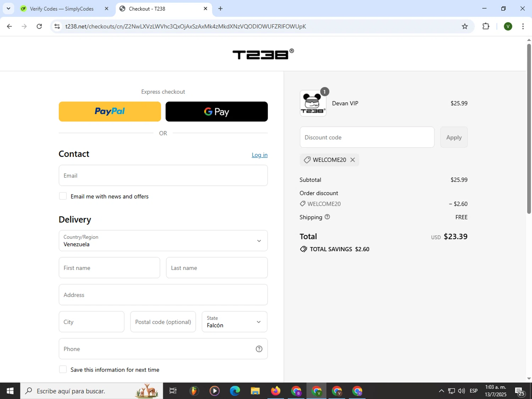Viewport: 532px width, 399px height.
Task: Click the browser forward arrow
Action: pyautogui.click(x=24, y=26)
